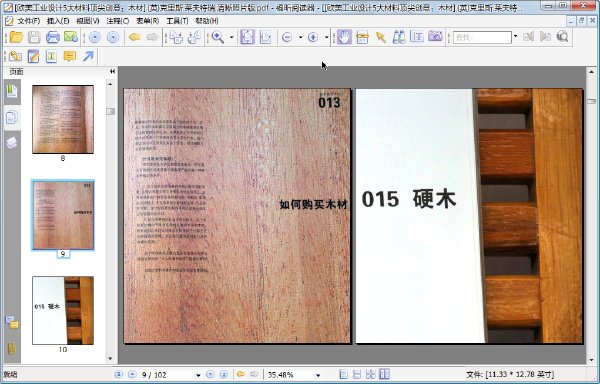Click the fit width view icon
The image size is (600, 384).
pos(266,37)
